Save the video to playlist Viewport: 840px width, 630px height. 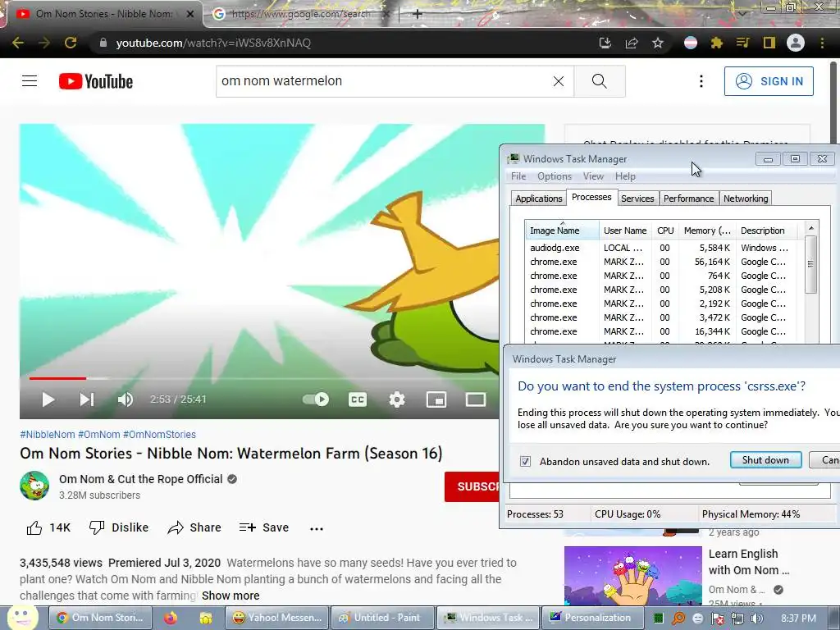coord(264,527)
